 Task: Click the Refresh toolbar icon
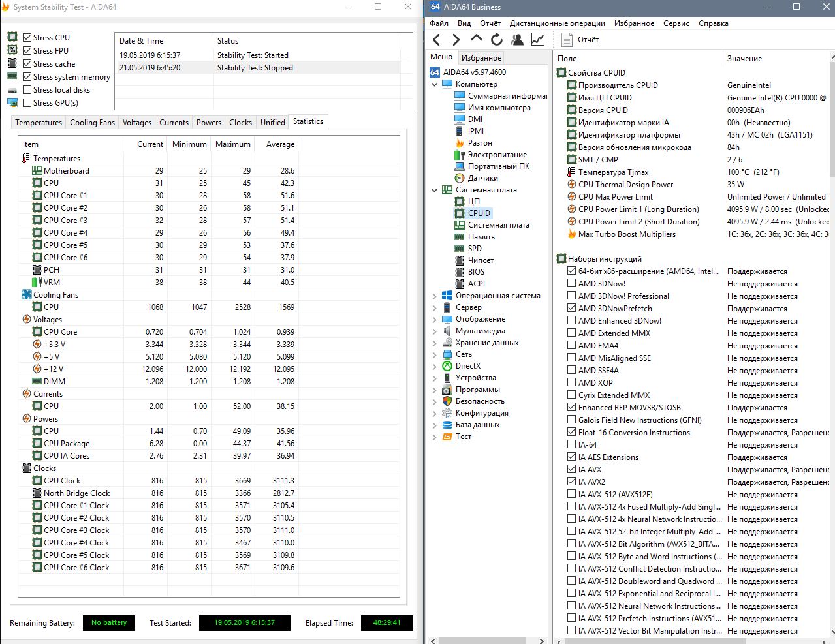click(x=497, y=40)
